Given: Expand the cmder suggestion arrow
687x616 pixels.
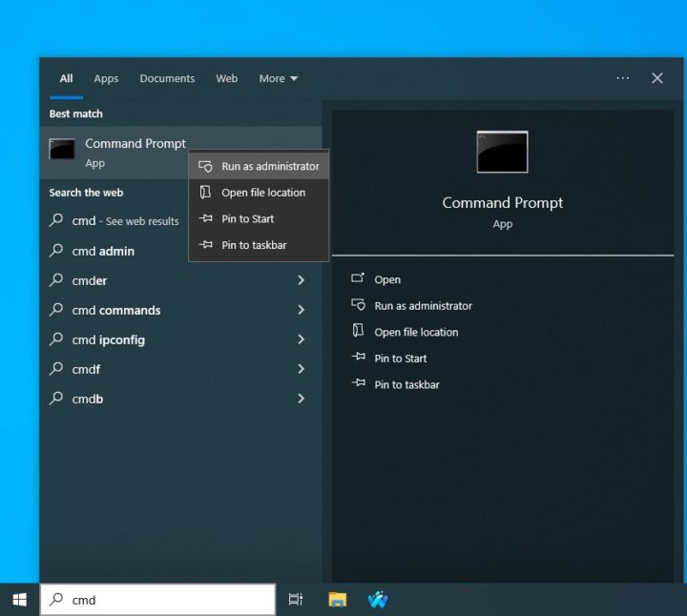Looking at the screenshot, I should tap(301, 280).
